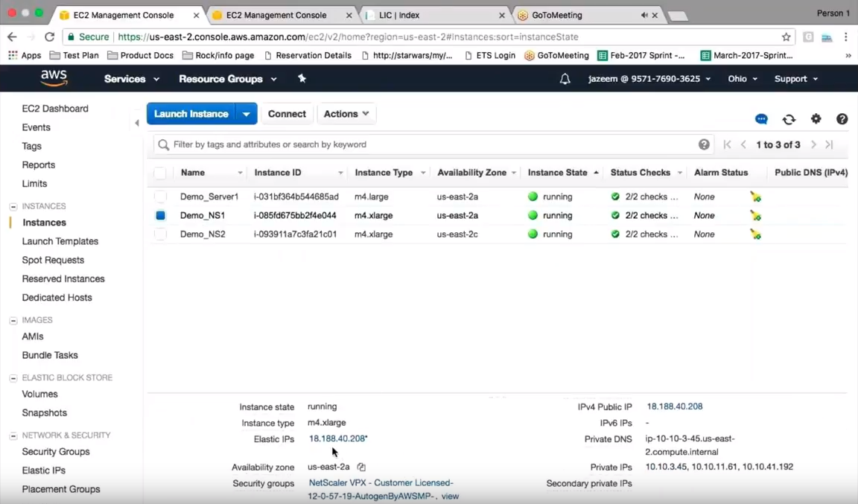This screenshot has width=858, height=504.
Task: Click the help question mark icon
Action: [x=842, y=119]
